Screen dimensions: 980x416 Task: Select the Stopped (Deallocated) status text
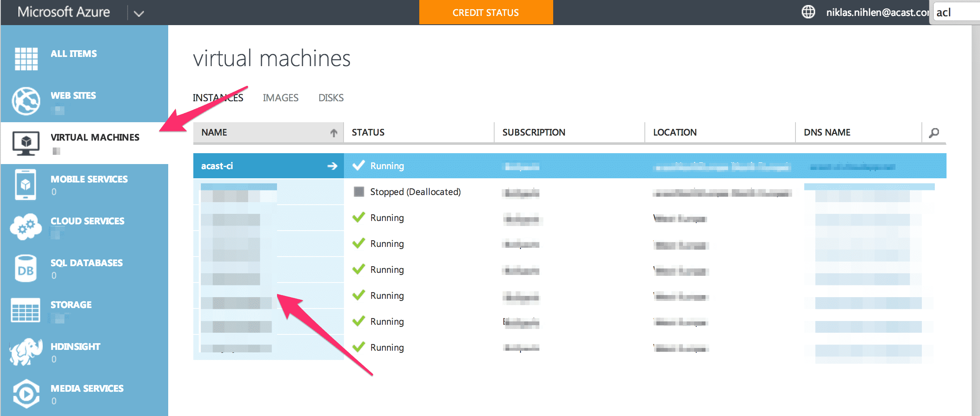416,192
